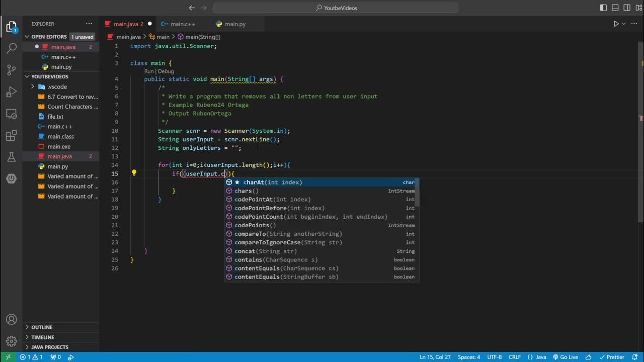Run the Java file with play button
The width and height of the screenshot is (644, 362).
pos(616,24)
